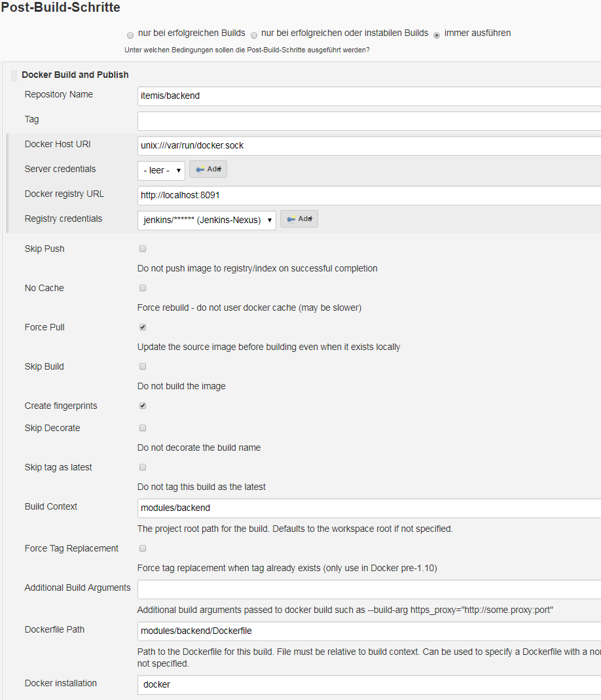Click the Add button next to Server credentials

point(208,169)
